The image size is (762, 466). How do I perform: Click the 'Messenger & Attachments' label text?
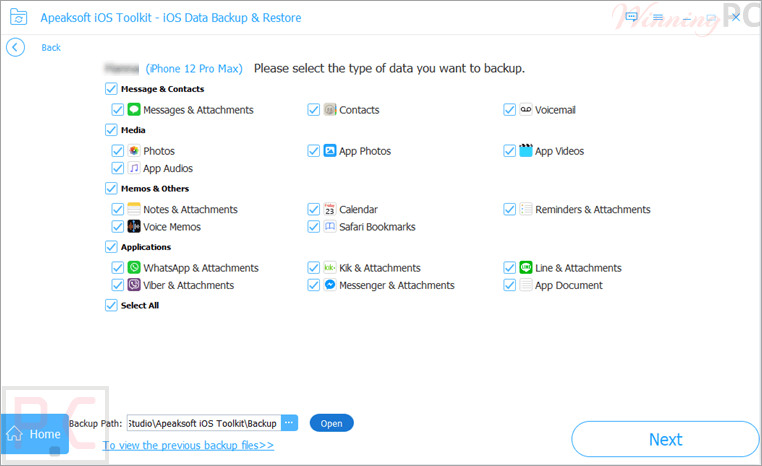click(x=397, y=285)
